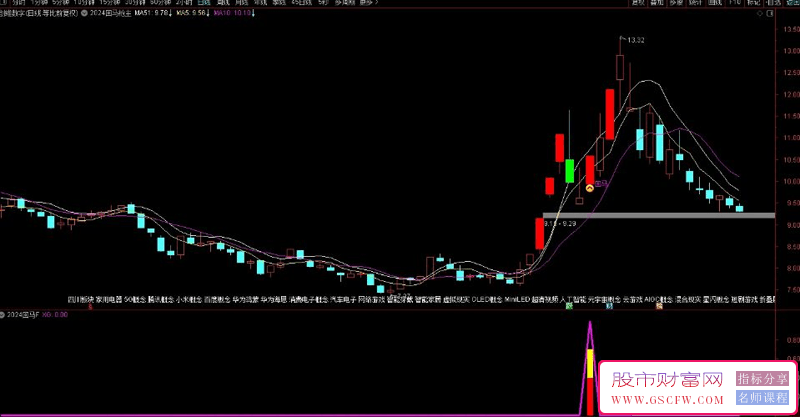Image resolution: width=800 pixels, height=417 pixels.
Task: Click the 统计 statistics button
Action: pyautogui.click(x=695, y=3)
